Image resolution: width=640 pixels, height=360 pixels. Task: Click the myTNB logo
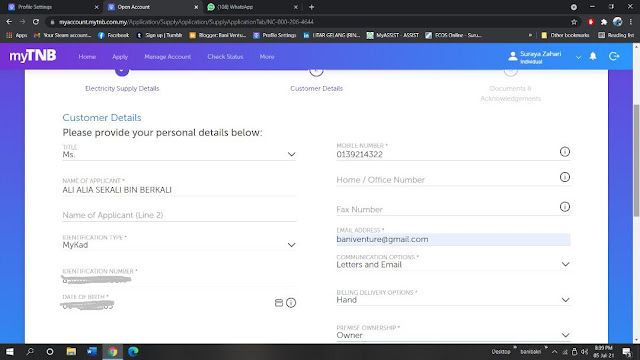(x=33, y=56)
